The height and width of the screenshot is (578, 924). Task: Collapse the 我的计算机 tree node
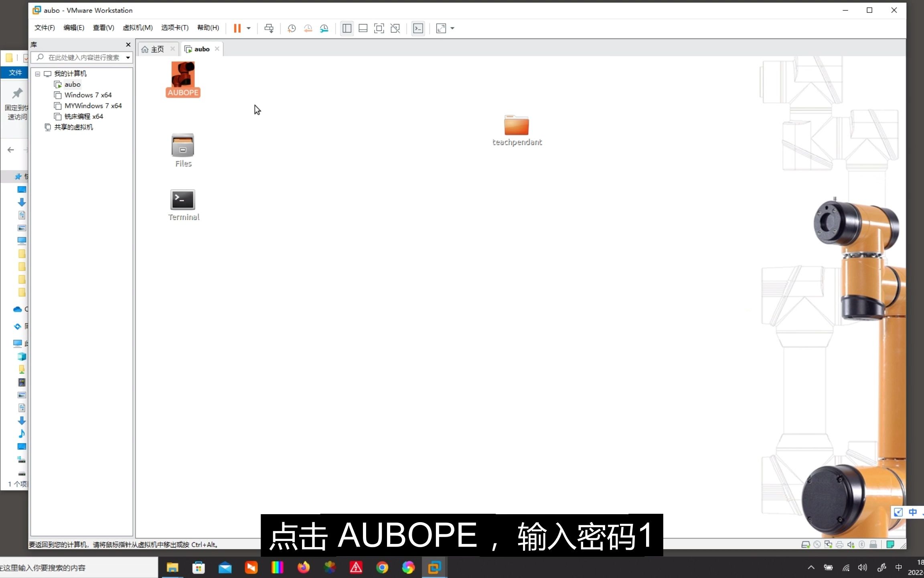(38, 74)
